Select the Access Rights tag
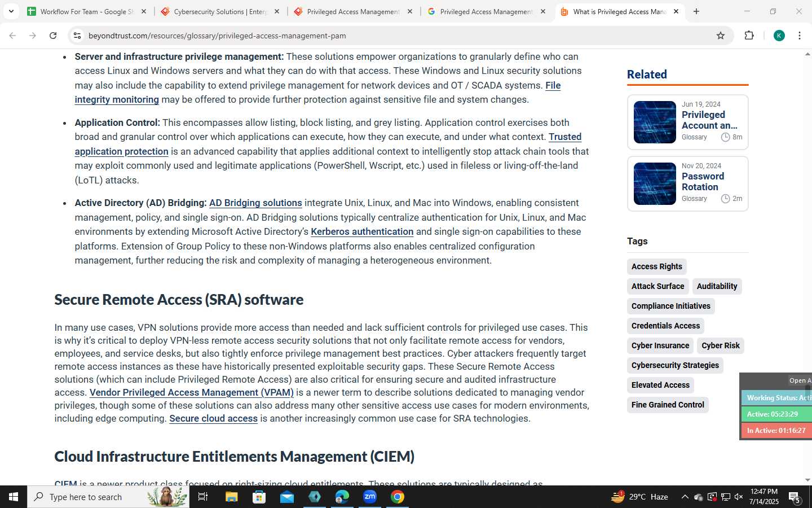 click(x=656, y=266)
